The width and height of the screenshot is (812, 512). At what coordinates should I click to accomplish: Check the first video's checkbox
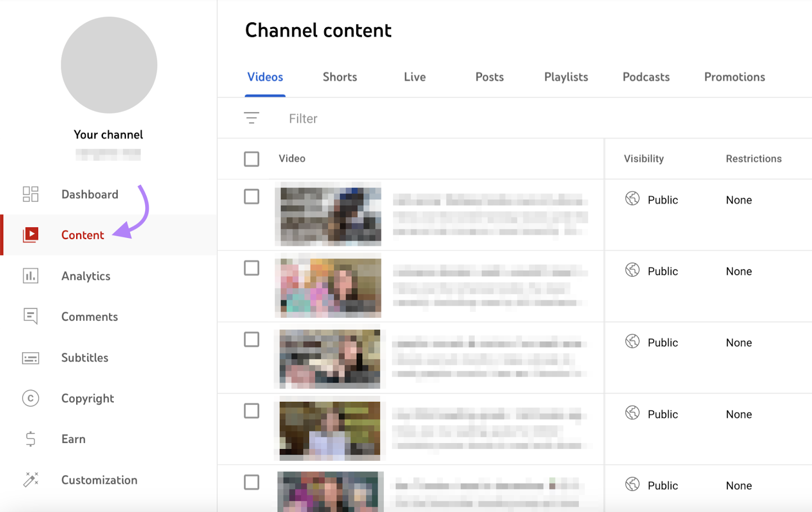pyautogui.click(x=251, y=196)
